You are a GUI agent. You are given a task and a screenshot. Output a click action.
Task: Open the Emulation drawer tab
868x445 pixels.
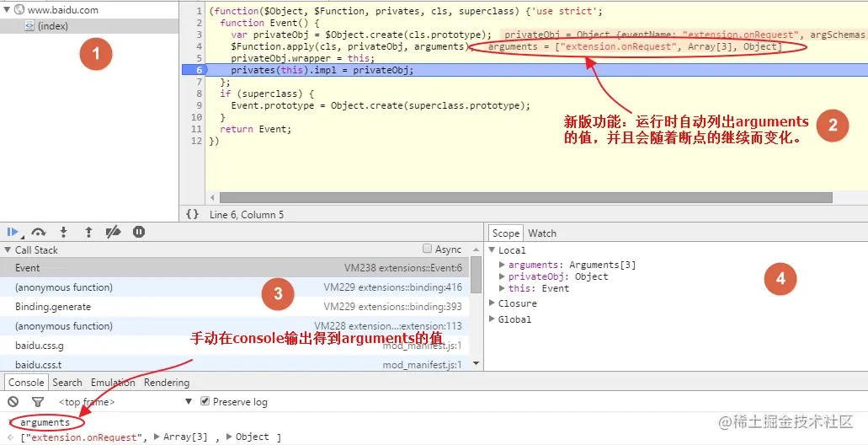coord(113,383)
